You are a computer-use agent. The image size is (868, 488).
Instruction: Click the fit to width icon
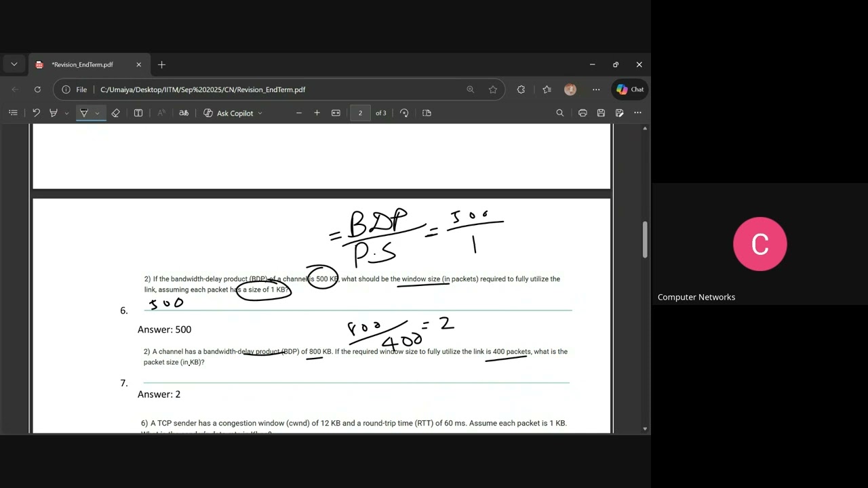click(x=336, y=113)
